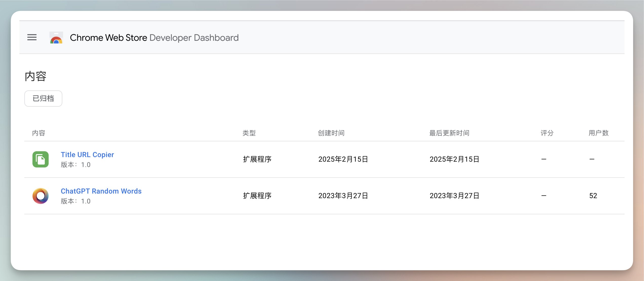Screen dimensions: 644x281
Task: Click the 2023年3月27日 last updated date
Action: [x=455, y=196]
